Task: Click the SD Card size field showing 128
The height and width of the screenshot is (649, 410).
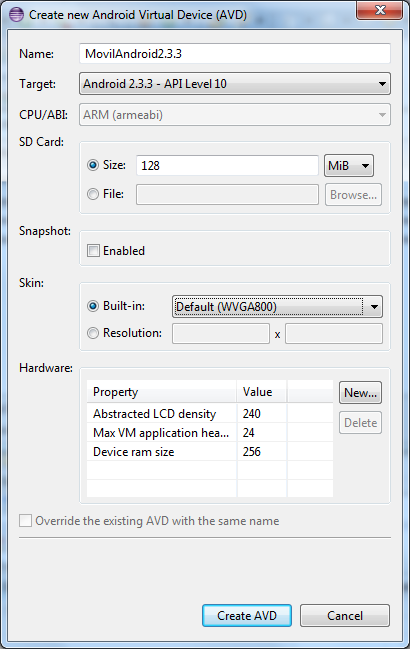Action: coord(227,166)
